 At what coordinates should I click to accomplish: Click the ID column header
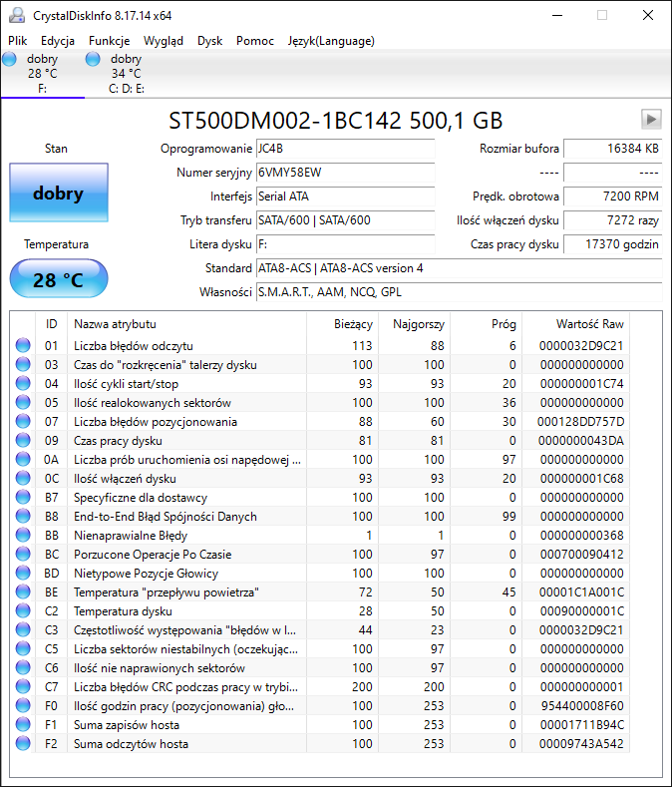(51, 324)
